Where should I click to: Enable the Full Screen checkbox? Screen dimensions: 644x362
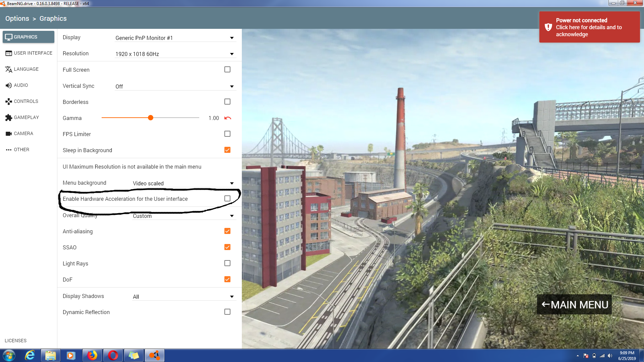(227, 69)
